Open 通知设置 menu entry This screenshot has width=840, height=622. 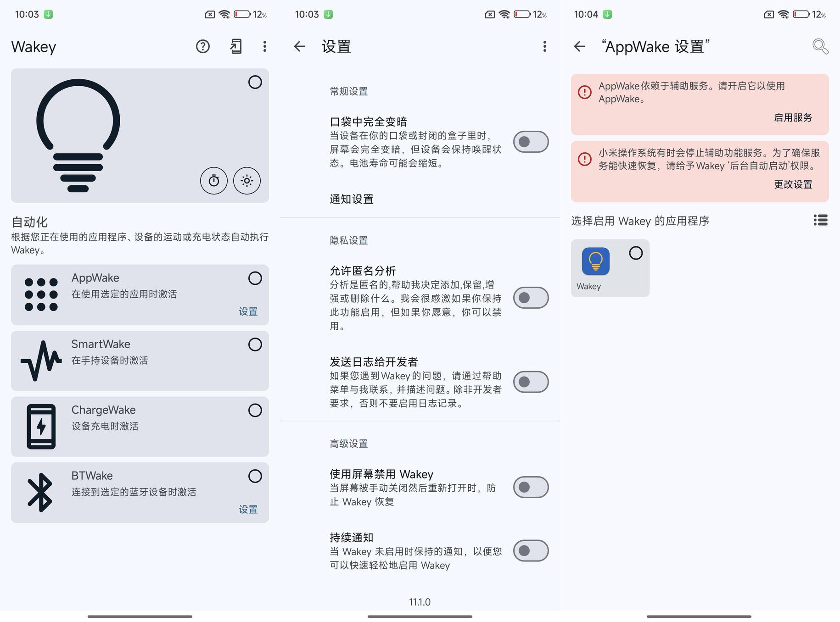click(x=352, y=199)
